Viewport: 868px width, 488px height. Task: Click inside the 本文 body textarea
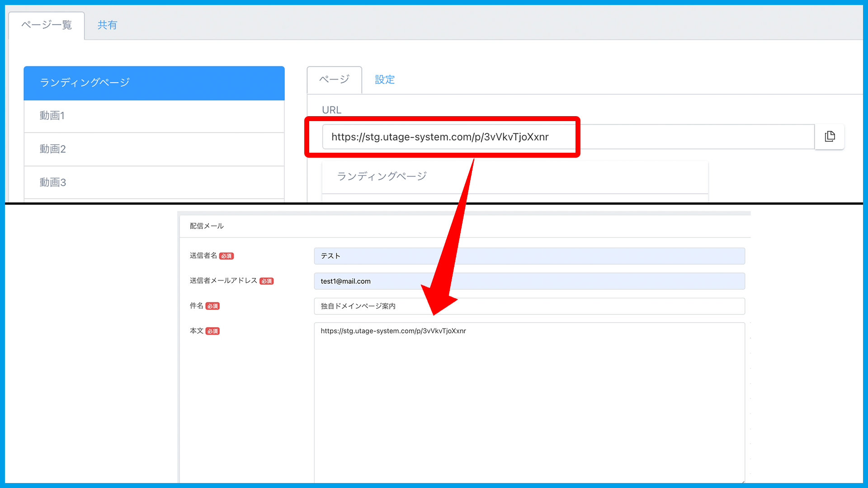(529, 402)
